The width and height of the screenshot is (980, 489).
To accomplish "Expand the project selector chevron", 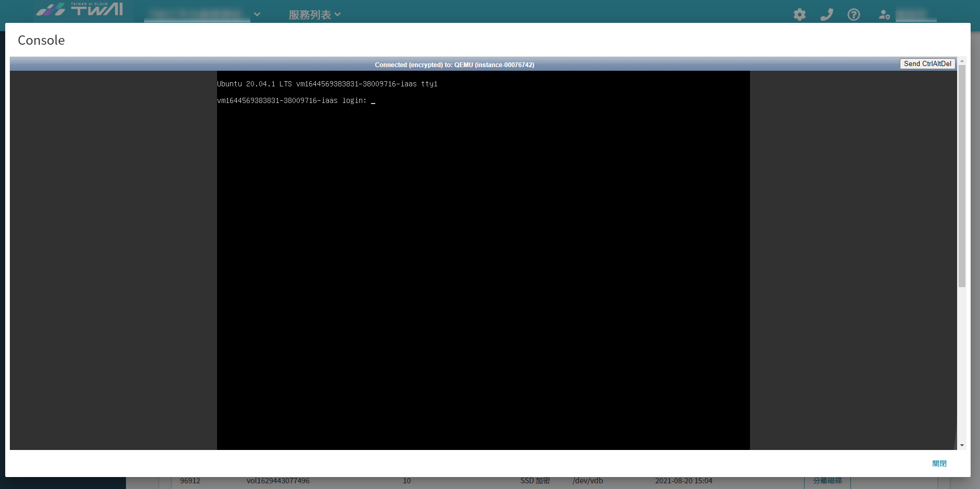I will 257,15.
